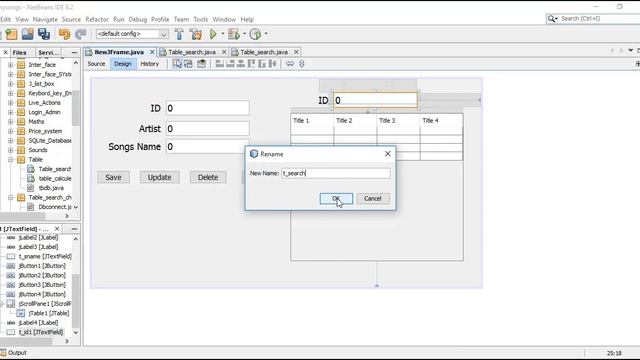Viewport: 640px width, 360px height.
Task: Switch to the History view
Action: click(x=150, y=64)
